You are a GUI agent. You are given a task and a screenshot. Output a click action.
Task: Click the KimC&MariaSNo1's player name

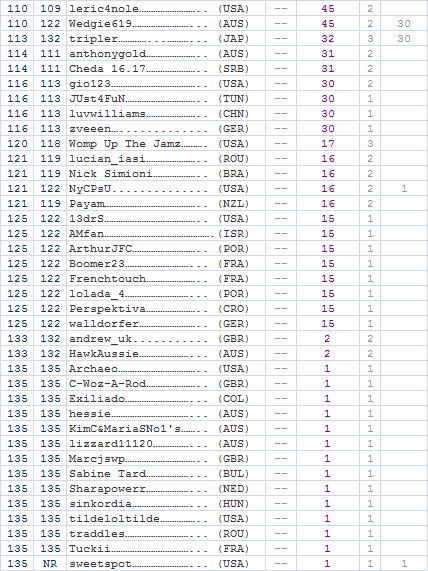125,429
